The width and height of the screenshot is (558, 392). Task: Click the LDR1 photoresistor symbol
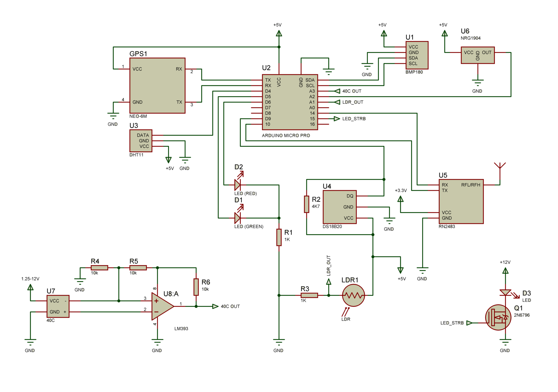(353, 295)
